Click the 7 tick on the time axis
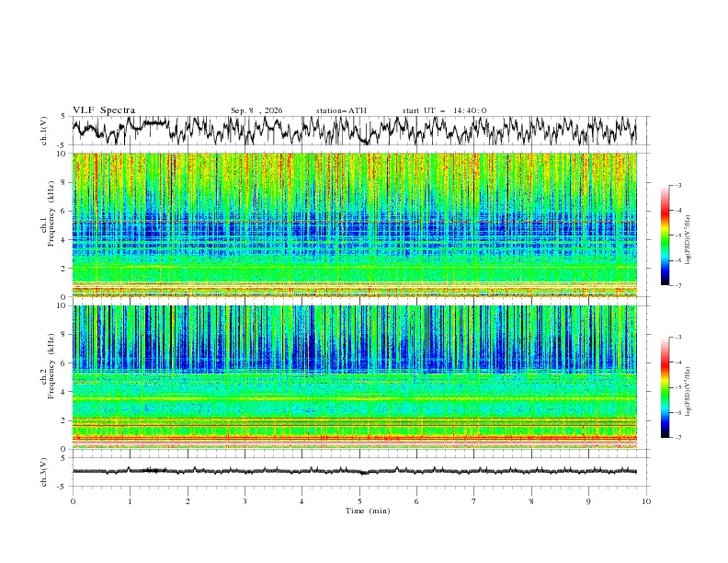The image size is (728, 563). 474,501
